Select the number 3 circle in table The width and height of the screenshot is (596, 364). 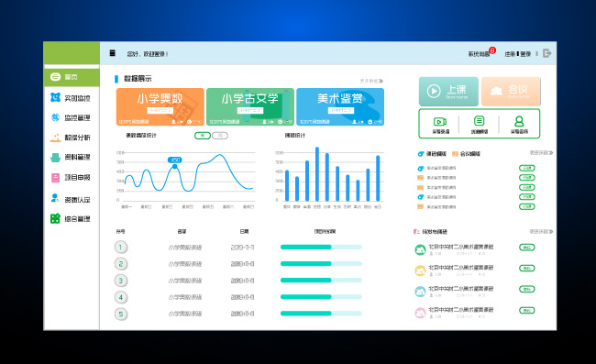(x=121, y=281)
